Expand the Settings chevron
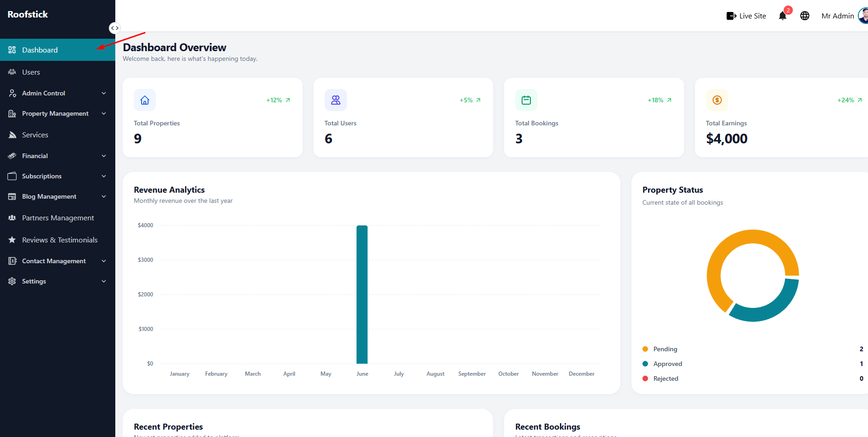Viewport: 868px width, 437px height. coord(104,281)
